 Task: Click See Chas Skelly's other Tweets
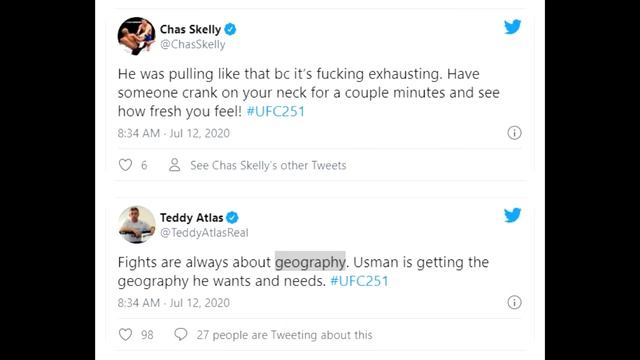pos(268,165)
